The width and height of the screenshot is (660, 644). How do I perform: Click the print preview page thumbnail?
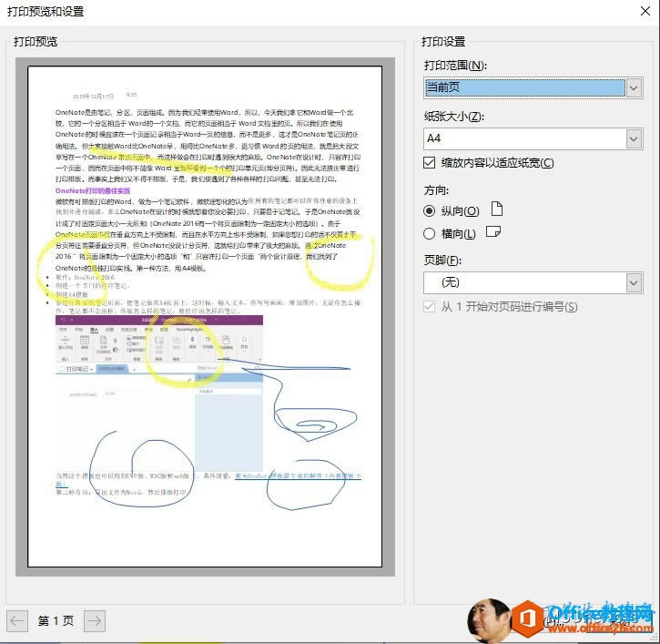[205, 316]
